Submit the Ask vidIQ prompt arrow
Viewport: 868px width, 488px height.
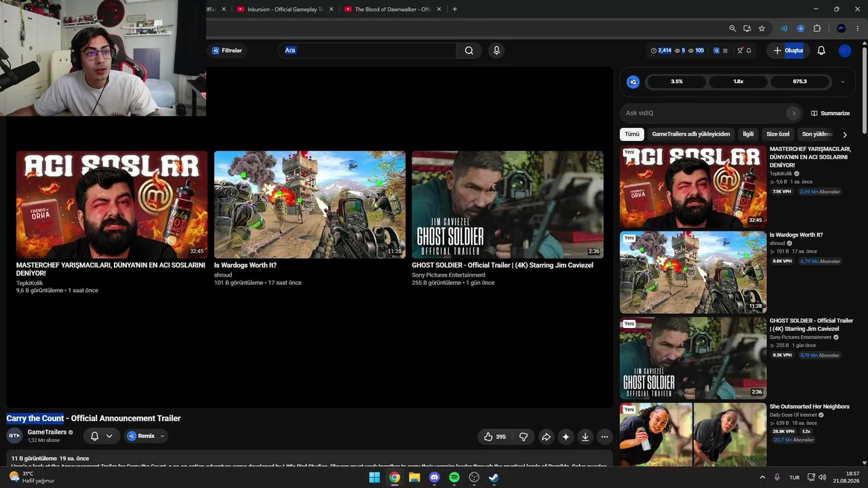(x=793, y=113)
